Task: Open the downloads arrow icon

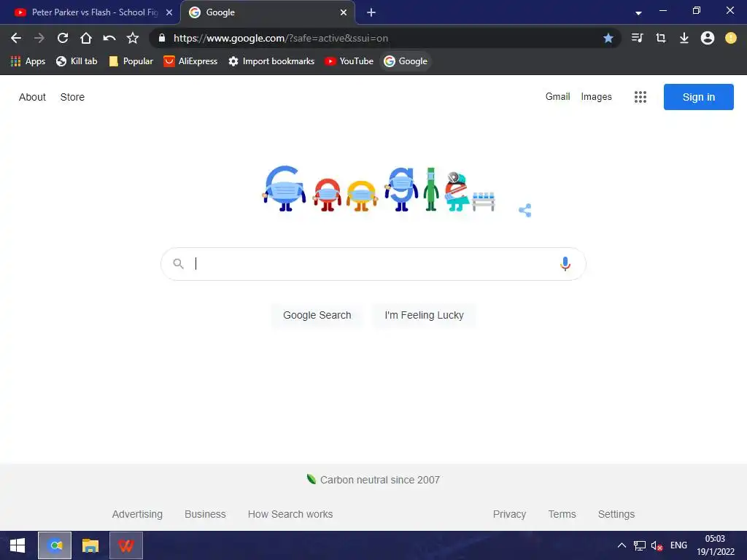Action: (x=684, y=38)
